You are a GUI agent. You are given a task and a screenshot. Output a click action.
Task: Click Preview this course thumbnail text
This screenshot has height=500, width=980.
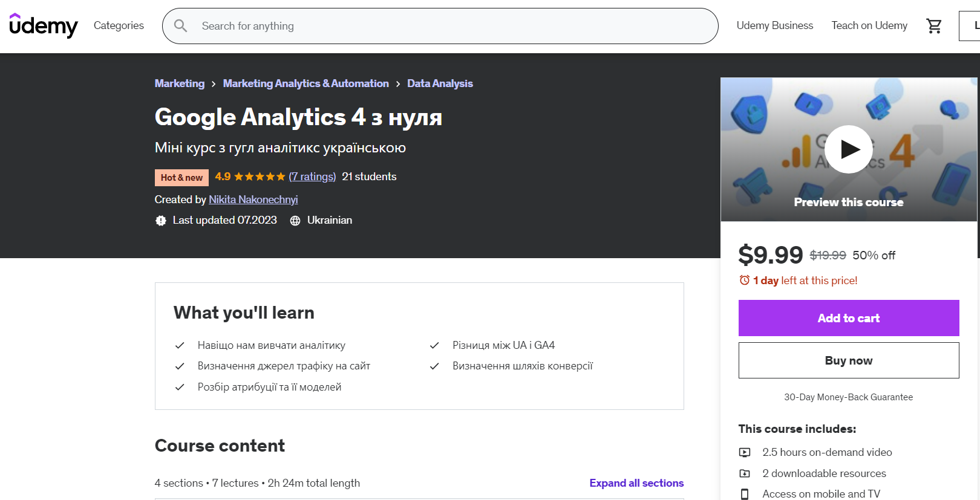849,203
